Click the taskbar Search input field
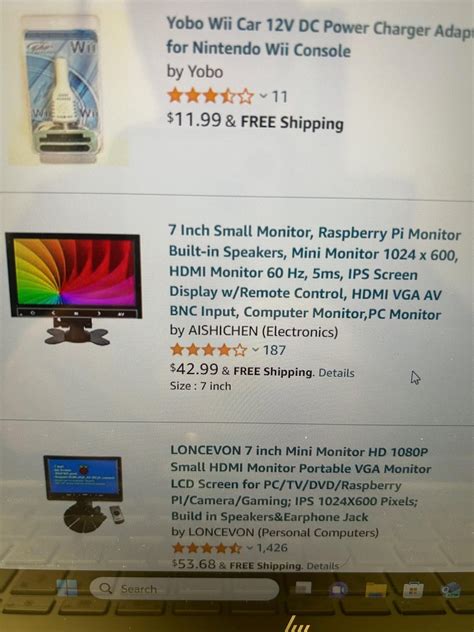The image size is (474, 632). point(184,589)
